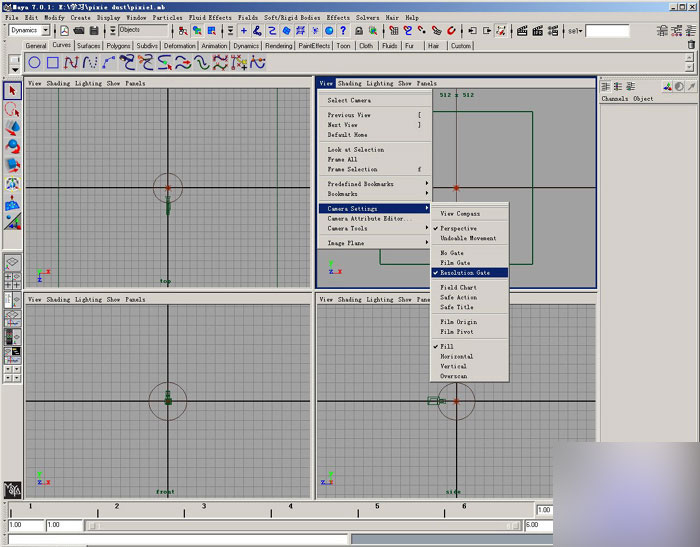Screen dimensions: 700x547
Task: Click the Open Scene folder icon
Action: coord(79,31)
